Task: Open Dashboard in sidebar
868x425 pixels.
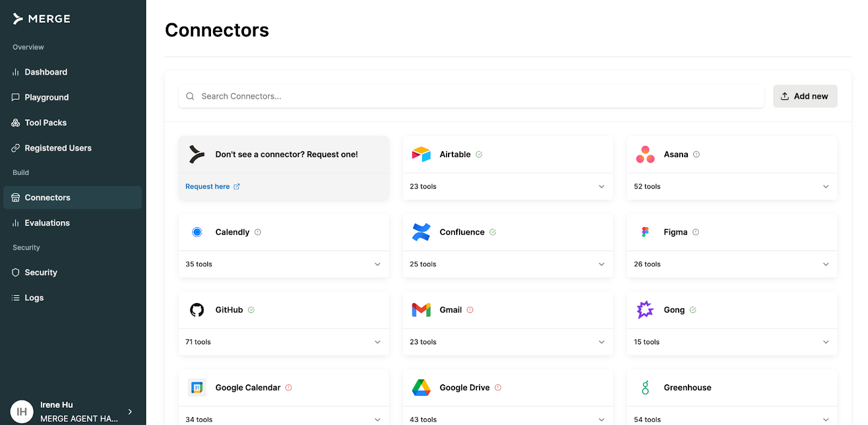Action: (x=72, y=72)
